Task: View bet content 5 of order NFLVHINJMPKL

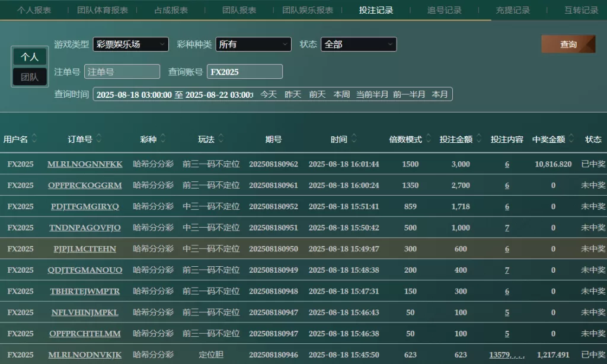Action: 507,312
